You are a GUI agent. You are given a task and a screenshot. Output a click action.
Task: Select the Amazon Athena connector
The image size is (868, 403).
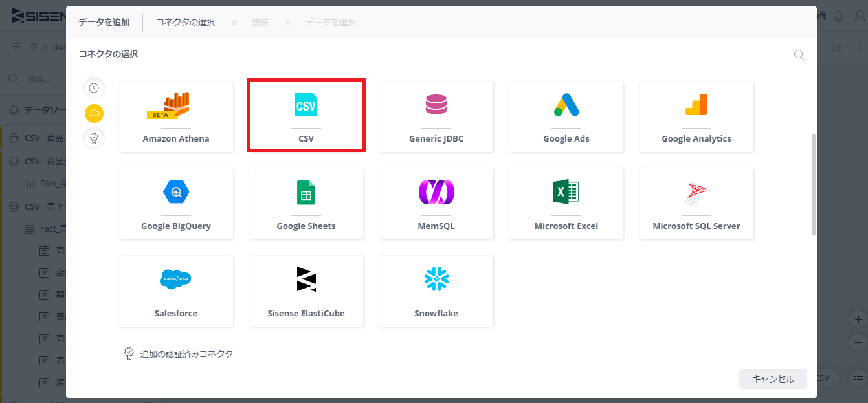click(x=176, y=116)
